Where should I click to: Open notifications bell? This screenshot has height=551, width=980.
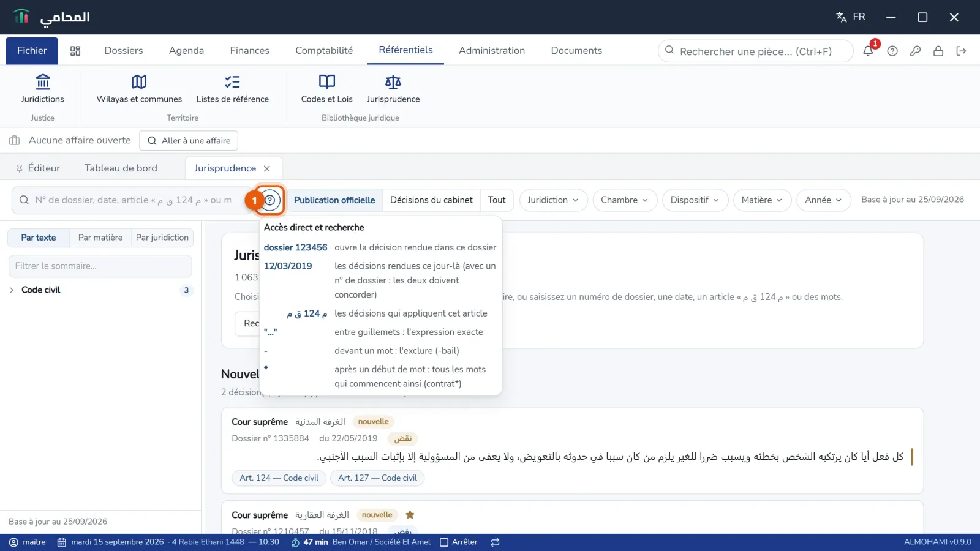coord(868,51)
